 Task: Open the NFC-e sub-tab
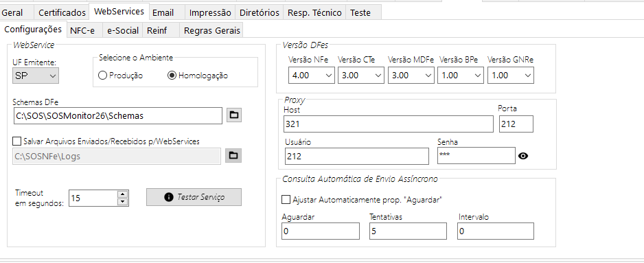82,30
